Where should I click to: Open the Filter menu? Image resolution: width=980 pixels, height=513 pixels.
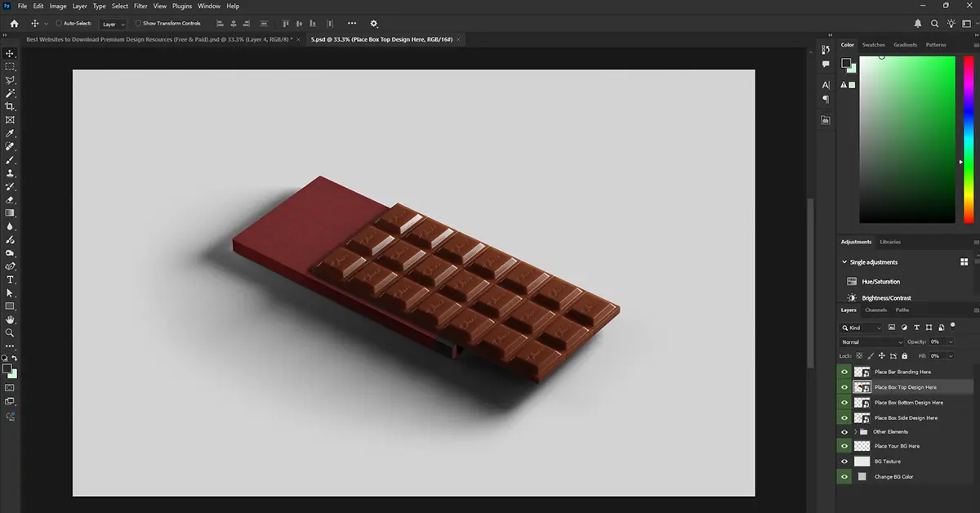point(140,6)
